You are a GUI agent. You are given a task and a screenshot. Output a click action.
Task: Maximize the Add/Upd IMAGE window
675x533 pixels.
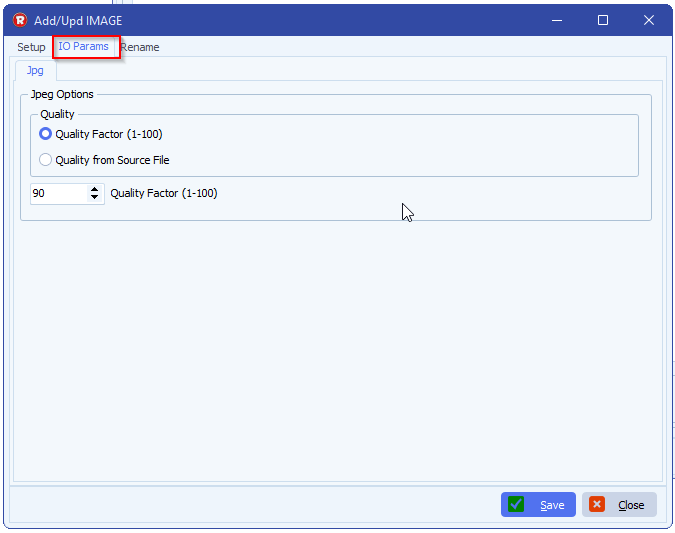click(603, 20)
